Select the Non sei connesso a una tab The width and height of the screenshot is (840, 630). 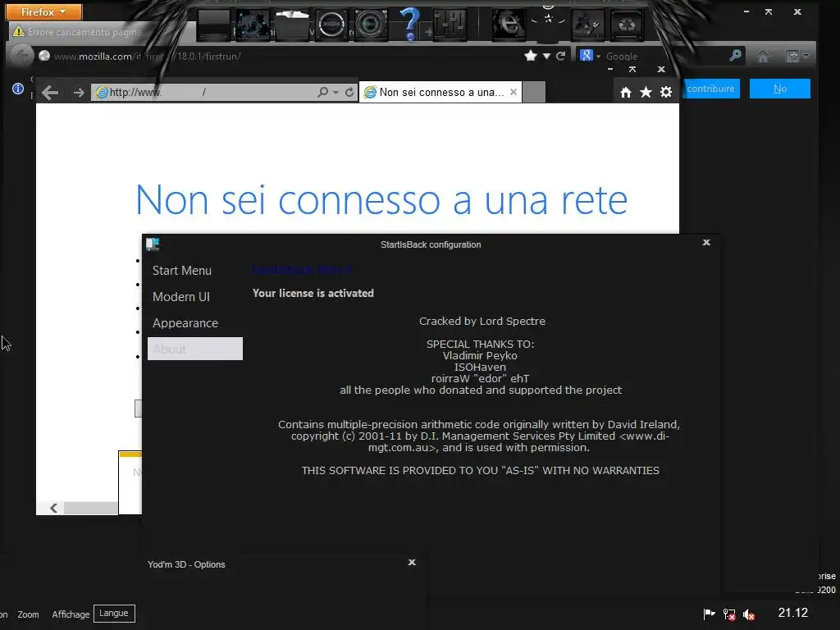pos(441,92)
